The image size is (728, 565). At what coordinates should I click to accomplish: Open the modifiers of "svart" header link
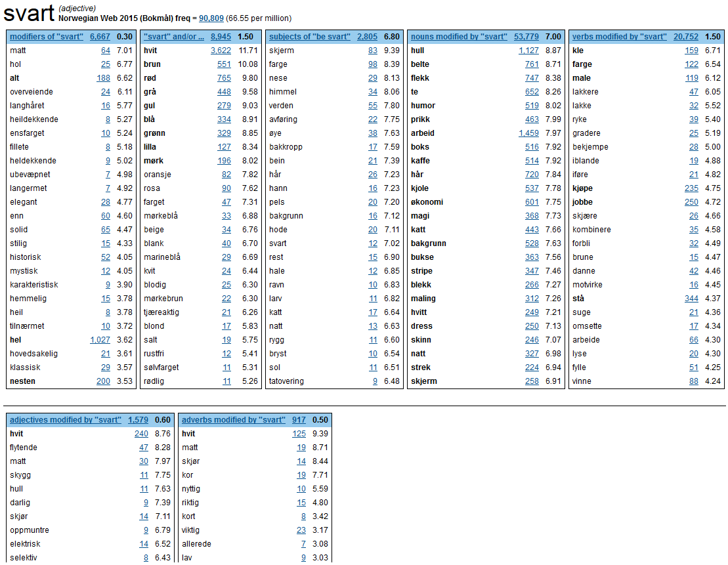47,37
